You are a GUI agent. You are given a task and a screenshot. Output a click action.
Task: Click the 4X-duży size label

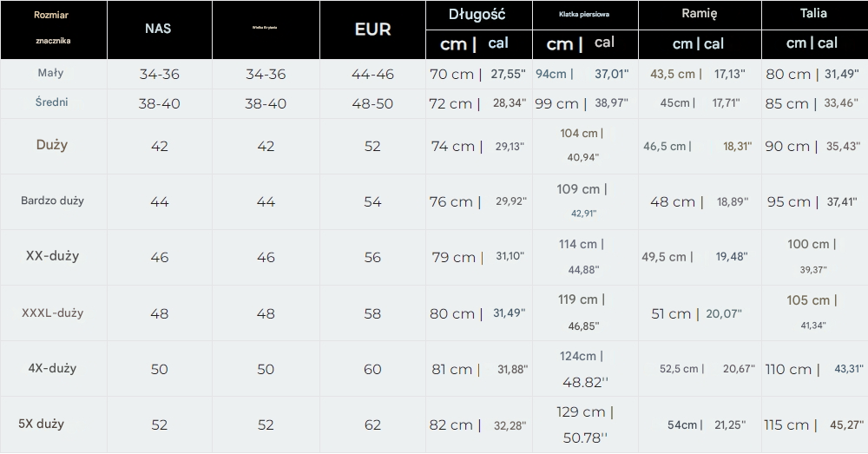coord(53,368)
